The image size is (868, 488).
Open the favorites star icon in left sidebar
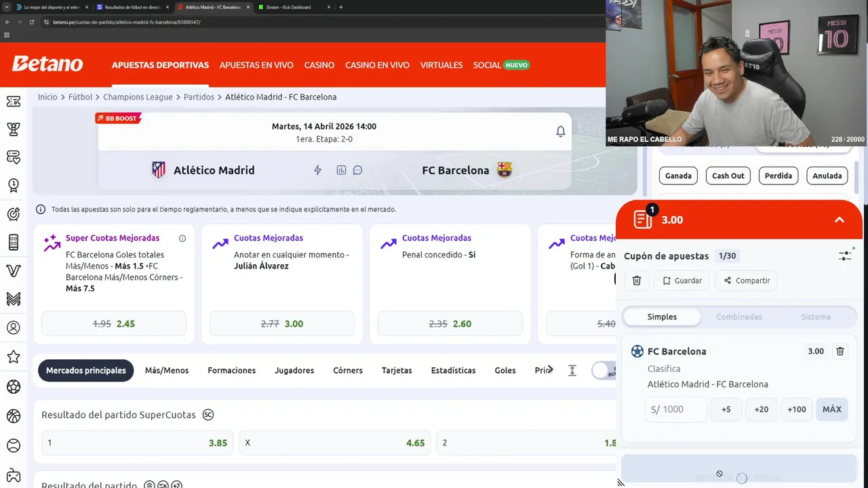pyautogui.click(x=14, y=357)
